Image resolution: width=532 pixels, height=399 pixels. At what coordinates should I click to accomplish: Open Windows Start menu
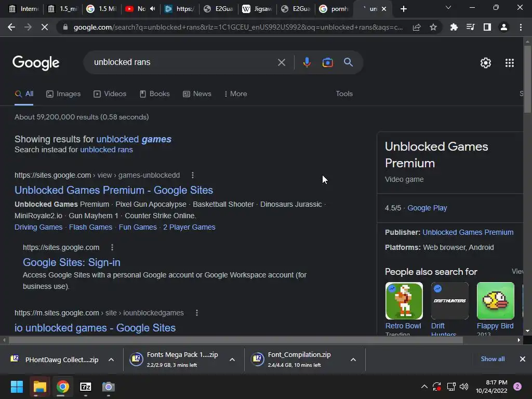(x=17, y=387)
